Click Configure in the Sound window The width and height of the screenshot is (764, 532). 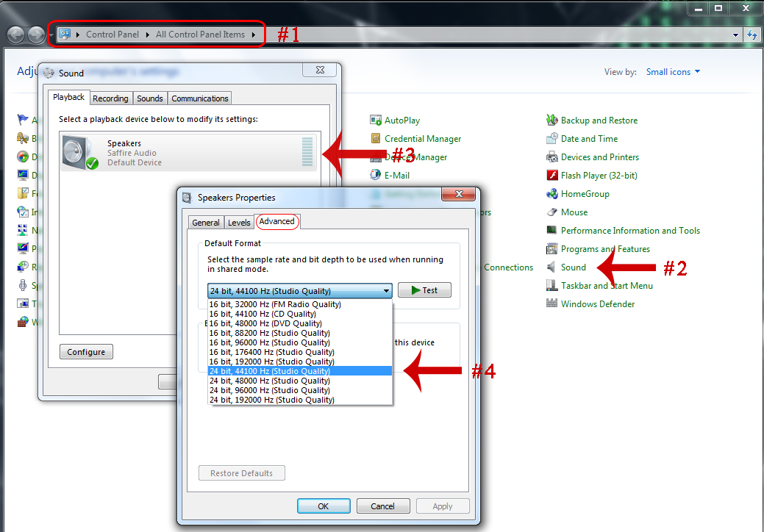pos(86,352)
